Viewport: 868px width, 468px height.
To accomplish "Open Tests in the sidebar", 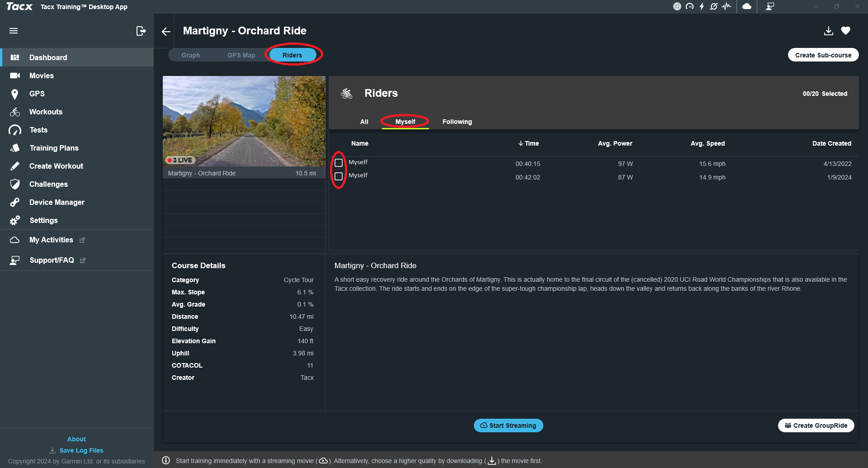I will pos(77,130).
